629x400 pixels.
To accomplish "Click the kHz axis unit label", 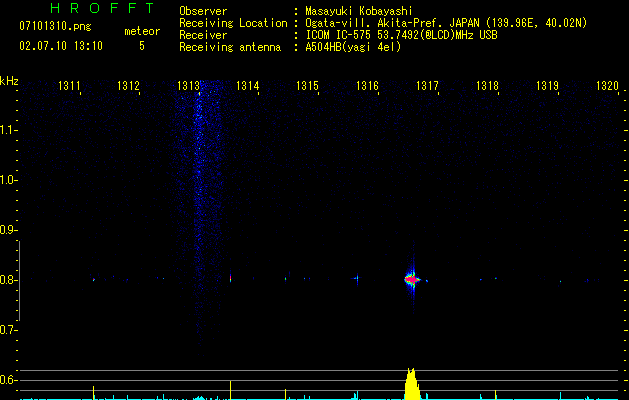I will coord(9,81).
